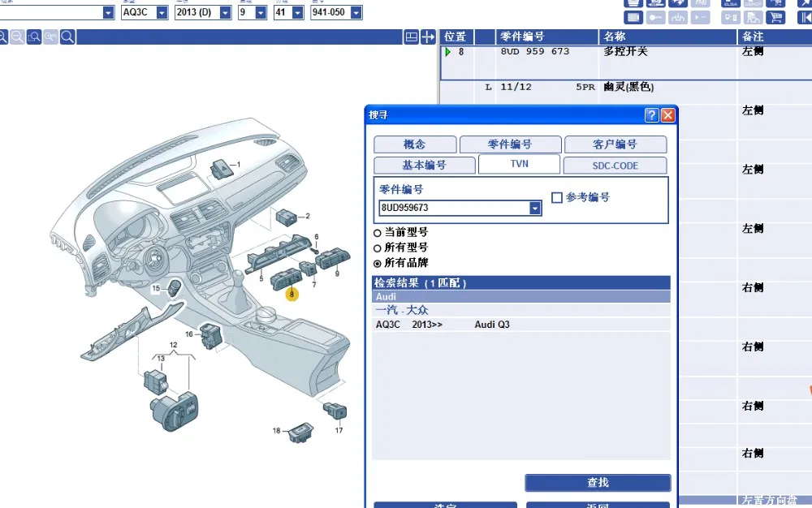Open help with the question mark icon
This screenshot has width=812, height=508.
click(x=651, y=115)
